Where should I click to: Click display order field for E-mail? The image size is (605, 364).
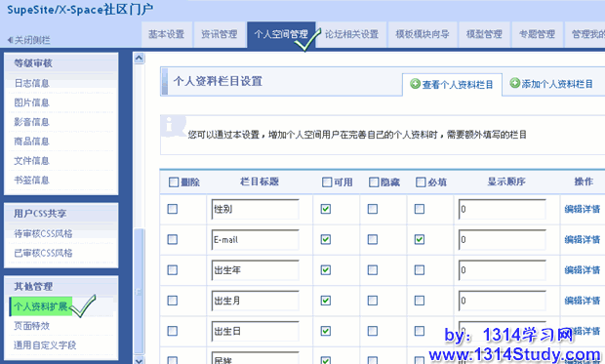503,240
